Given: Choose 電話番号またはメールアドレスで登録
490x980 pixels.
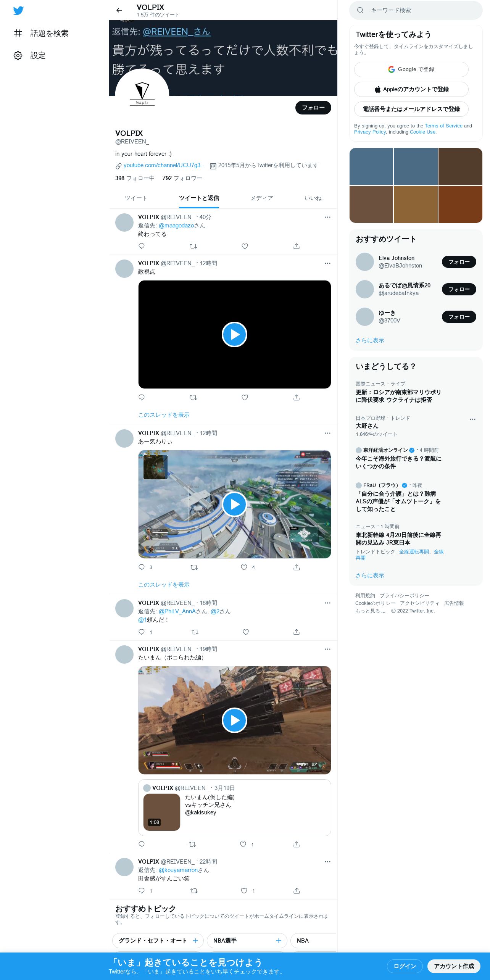Looking at the screenshot, I should pyautogui.click(x=411, y=109).
